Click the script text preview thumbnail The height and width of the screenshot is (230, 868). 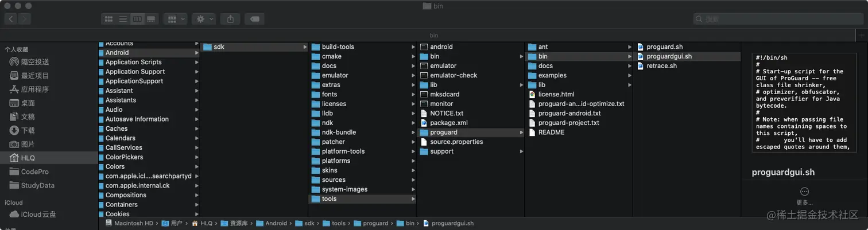pyautogui.click(x=804, y=102)
